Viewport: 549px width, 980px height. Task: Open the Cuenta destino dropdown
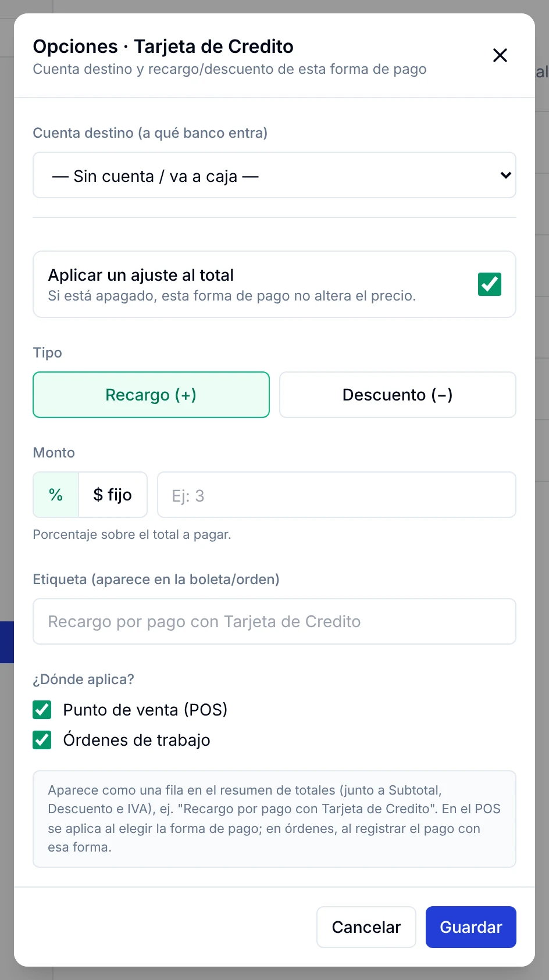click(274, 175)
